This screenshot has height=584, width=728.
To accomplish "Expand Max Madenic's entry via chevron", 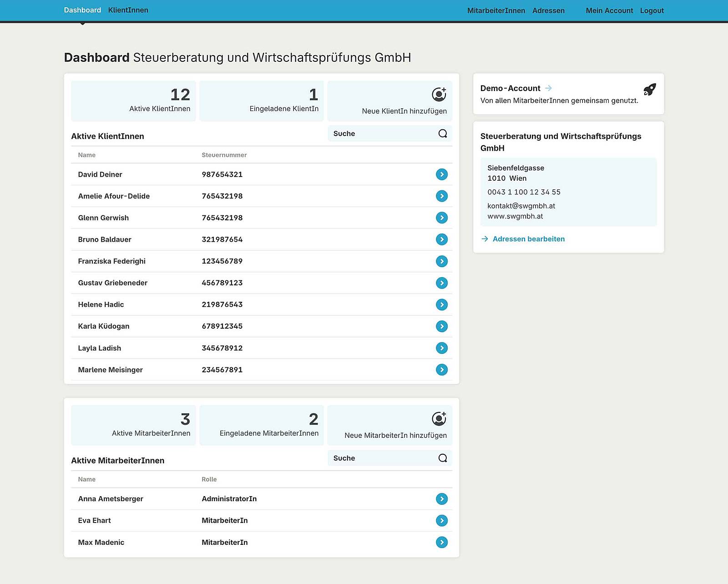I will pyautogui.click(x=441, y=542).
